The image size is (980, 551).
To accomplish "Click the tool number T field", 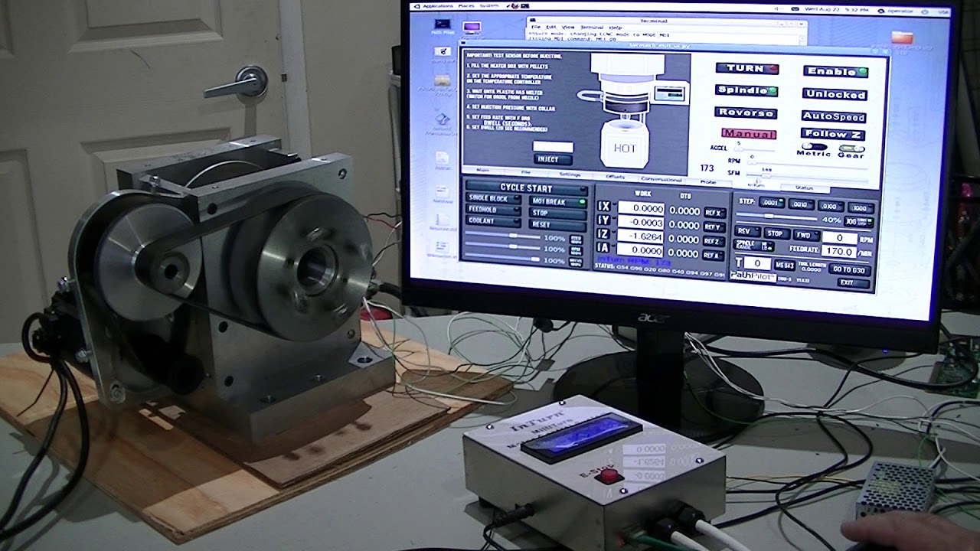I will (756, 262).
